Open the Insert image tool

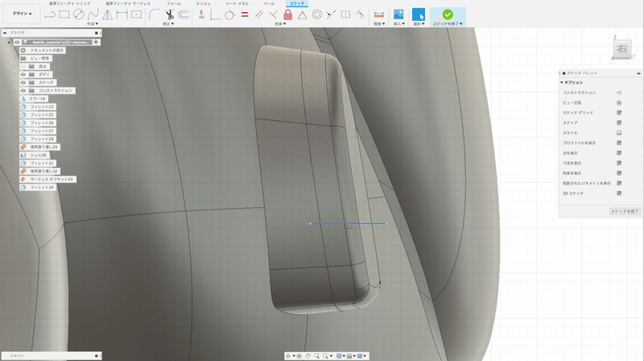pos(398,15)
